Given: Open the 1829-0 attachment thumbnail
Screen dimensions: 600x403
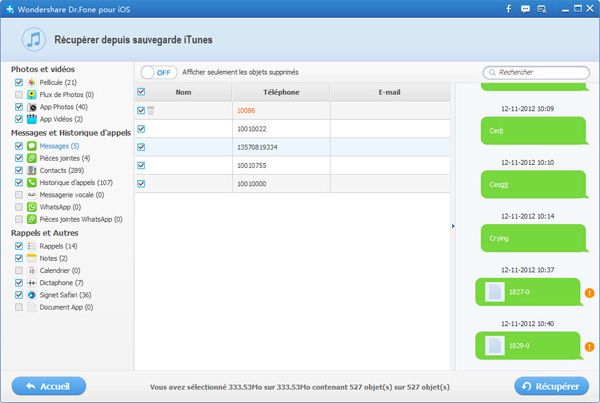Looking at the screenshot, I should tap(494, 345).
